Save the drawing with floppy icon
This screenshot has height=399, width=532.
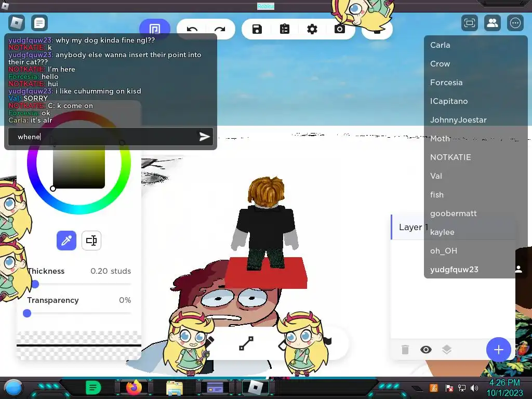coord(257,29)
